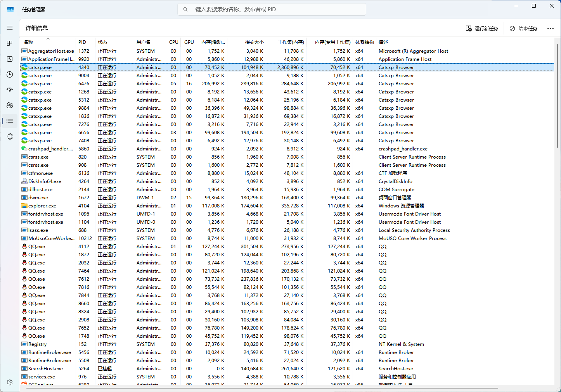Click the Registry process icon

pos(24,344)
